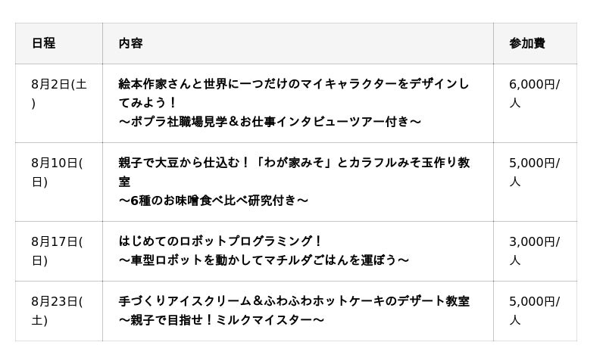This screenshot has width=606, height=364.
Task: Click the '車型ロボットを動かして' subtitle line
Action: [264, 260]
